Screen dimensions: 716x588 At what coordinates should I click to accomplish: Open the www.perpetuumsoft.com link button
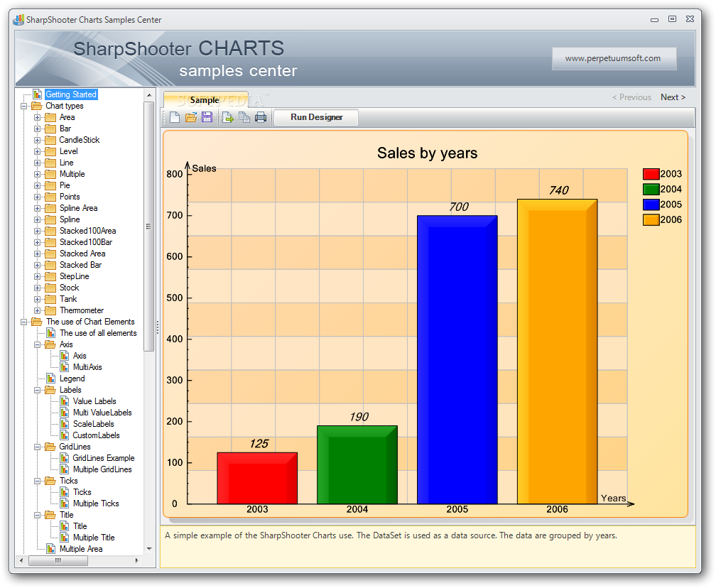click(x=613, y=58)
